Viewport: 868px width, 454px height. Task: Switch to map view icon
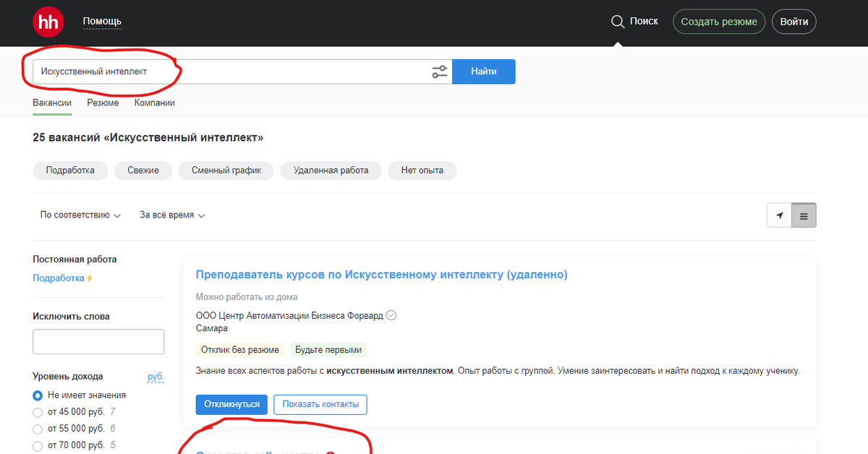[x=780, y=215]
